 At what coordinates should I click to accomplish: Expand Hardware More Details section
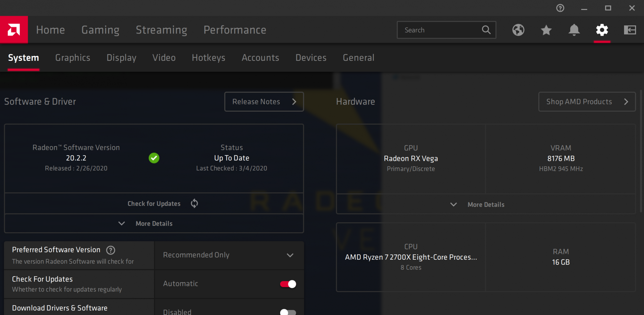pyautogui.click(x=486, y=205)
